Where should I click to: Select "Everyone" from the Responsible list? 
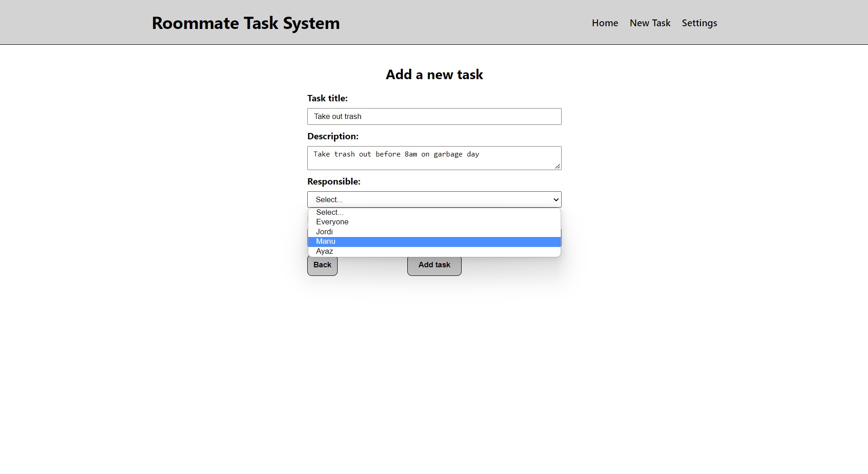click(332, 222)
